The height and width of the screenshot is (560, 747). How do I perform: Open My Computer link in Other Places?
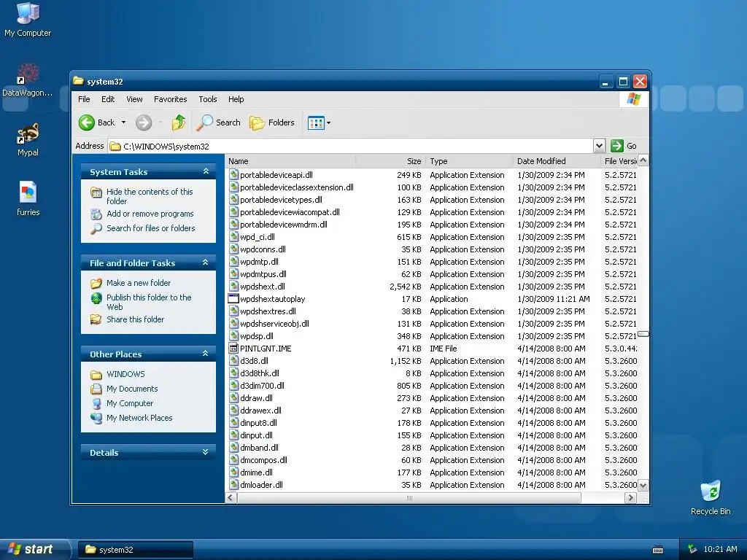click(130, 403)
